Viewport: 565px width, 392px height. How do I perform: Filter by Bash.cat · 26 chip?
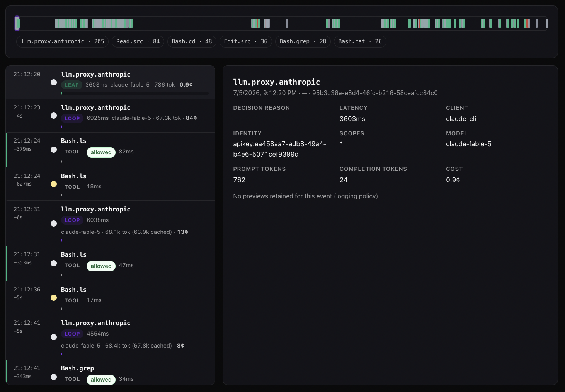(x=360, y=41)
